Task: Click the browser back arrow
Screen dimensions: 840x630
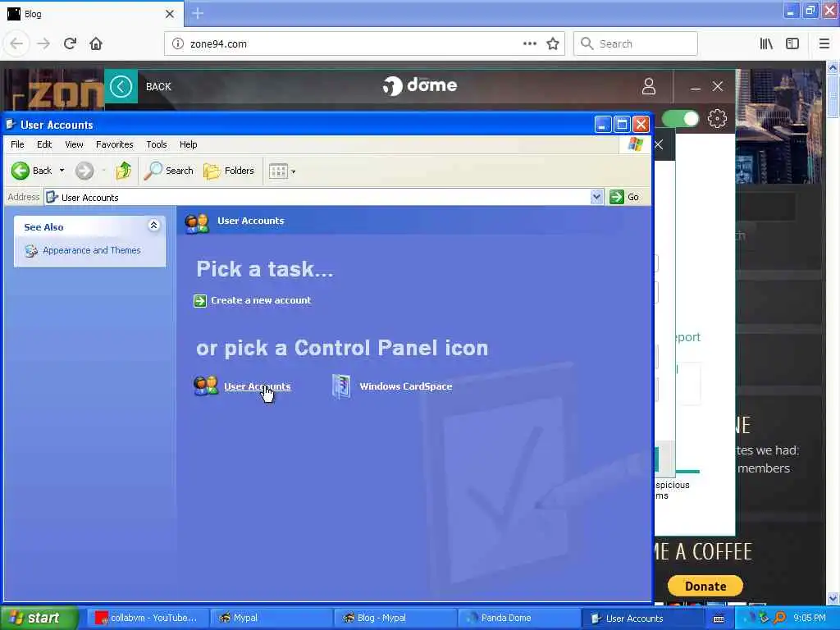Action: pos(16,43)
